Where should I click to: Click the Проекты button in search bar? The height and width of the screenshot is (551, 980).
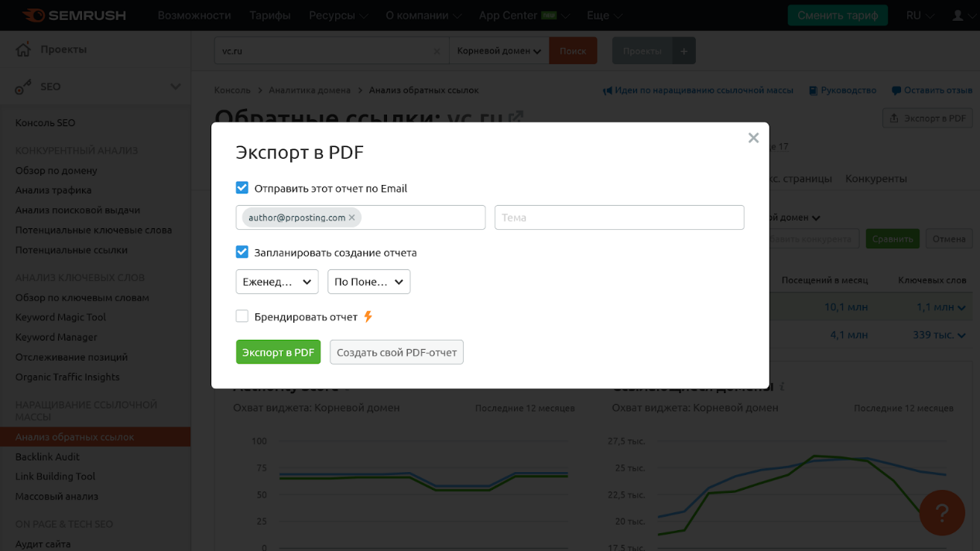pyautogui.click(x=642, y=51)
